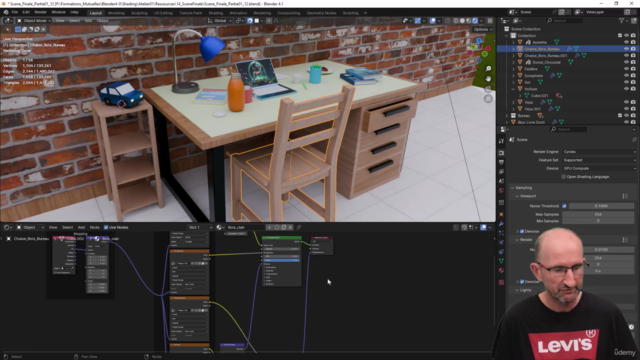This screenshot has height=360, width=640.
Task: Switch to the UV Editing workspace tab
Action: coord(163,13)
